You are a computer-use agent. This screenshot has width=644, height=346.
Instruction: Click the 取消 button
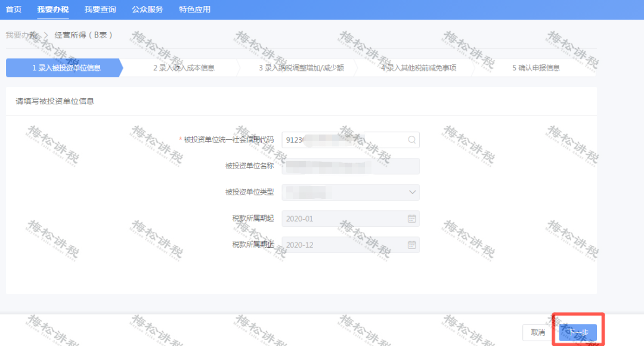[x=538, y=332]
